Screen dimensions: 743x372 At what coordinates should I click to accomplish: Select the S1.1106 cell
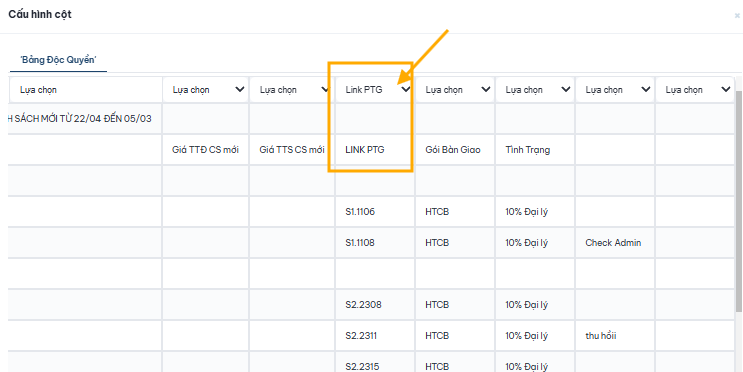click(x=375, y=212)
